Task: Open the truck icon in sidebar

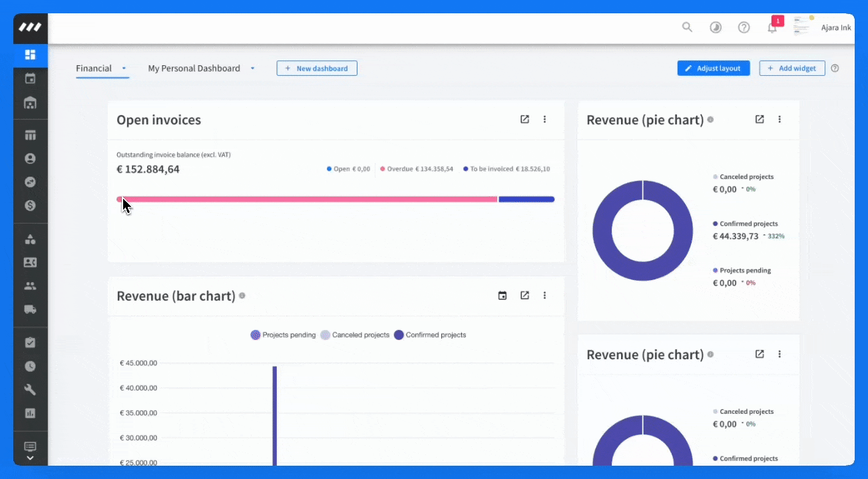Action: [30, 309]
